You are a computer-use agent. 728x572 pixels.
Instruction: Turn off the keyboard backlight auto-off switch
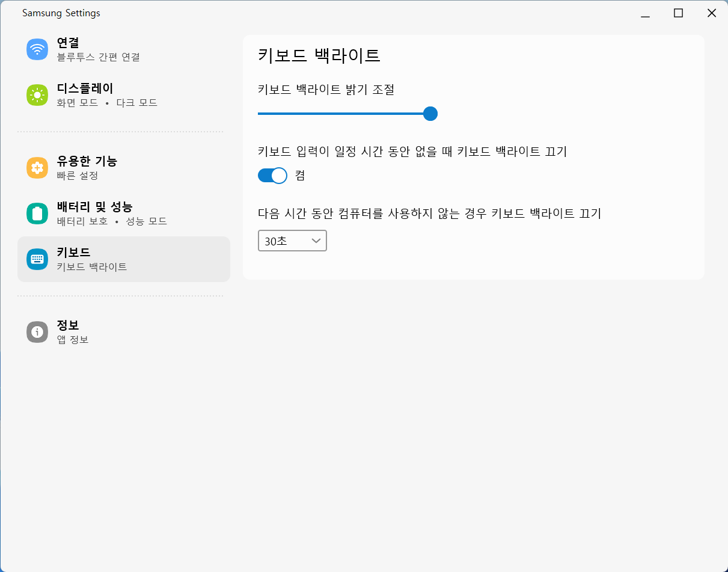tap(272, 176)
